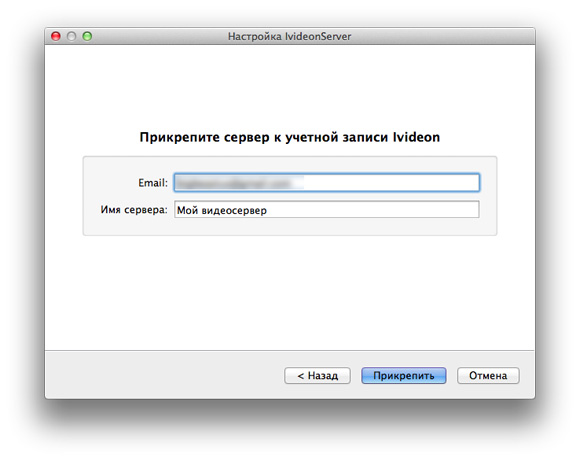Click the Прикрепить button
Screen dimensions: 580x461
tap(404, 376)
